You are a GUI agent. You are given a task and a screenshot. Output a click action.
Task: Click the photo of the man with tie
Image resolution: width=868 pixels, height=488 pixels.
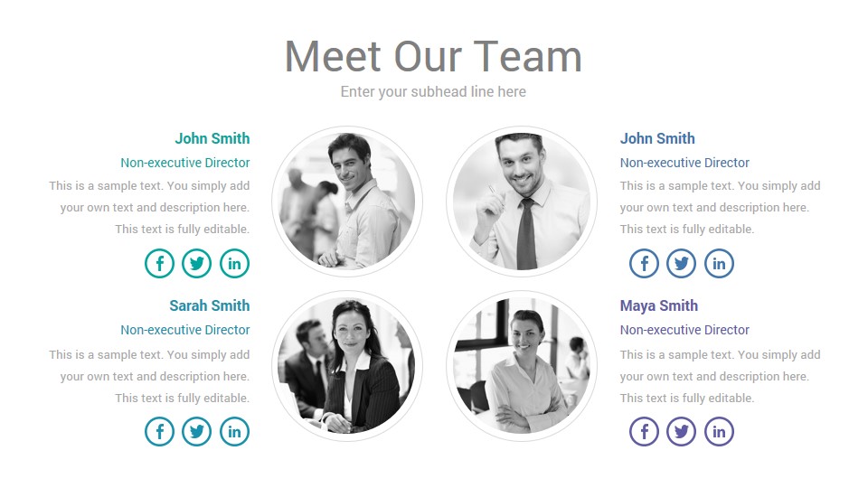pyautogui.click(x=522, y=202)
